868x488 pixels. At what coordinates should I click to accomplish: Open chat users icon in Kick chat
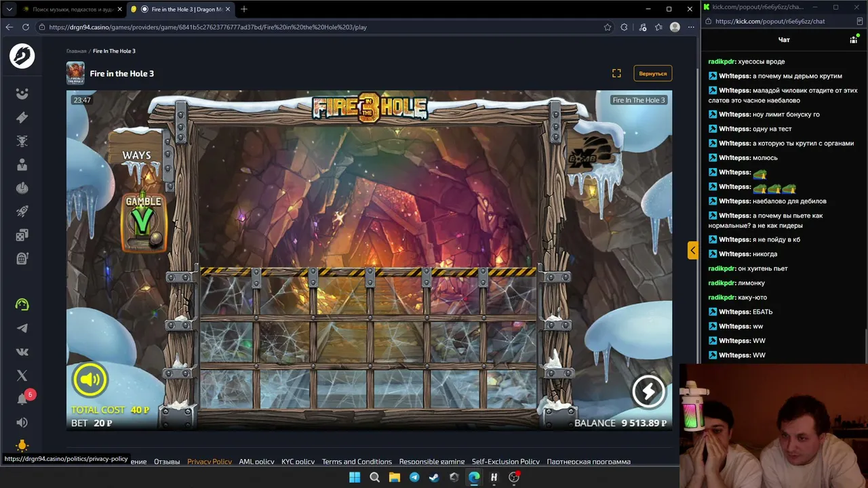click(854, 40)
